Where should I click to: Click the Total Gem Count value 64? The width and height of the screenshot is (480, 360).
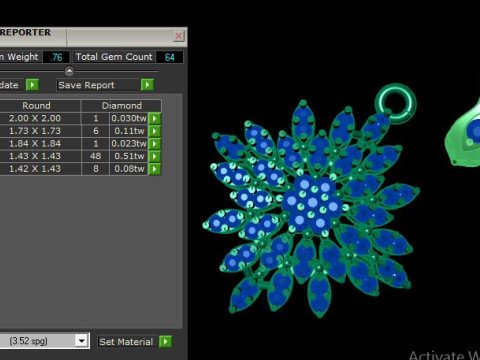click(170, 57)
